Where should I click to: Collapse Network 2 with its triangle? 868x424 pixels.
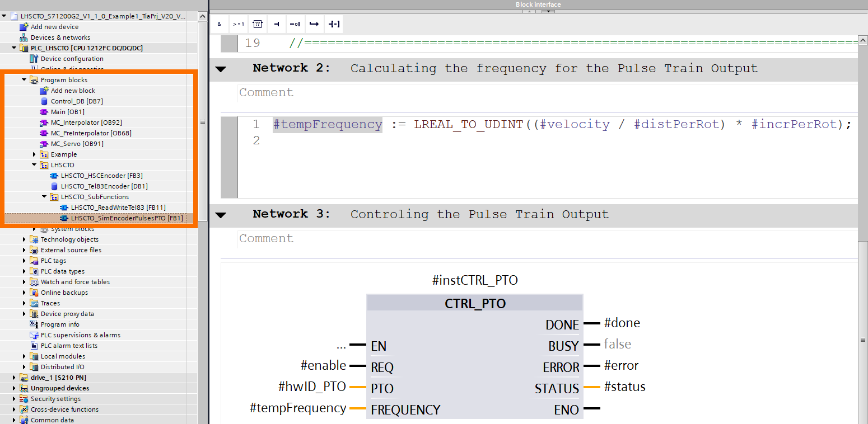coord(221,69)
